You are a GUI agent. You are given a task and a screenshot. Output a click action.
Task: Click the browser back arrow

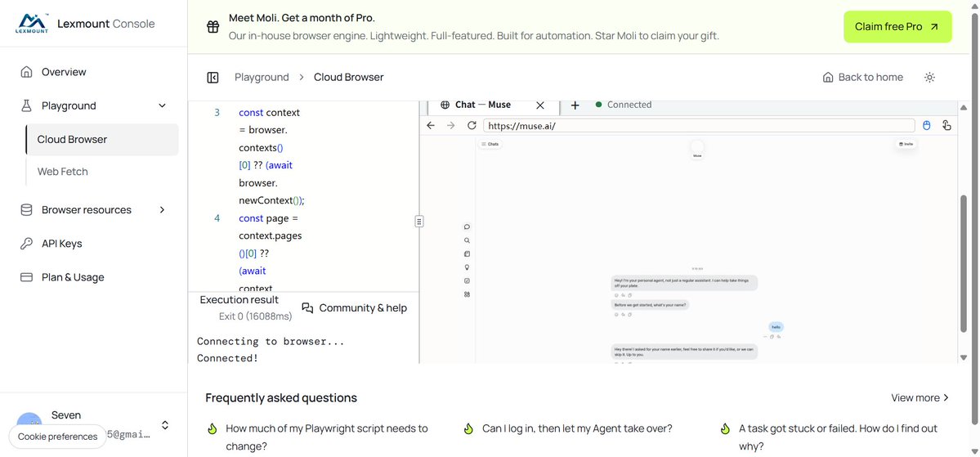[431, 126]
